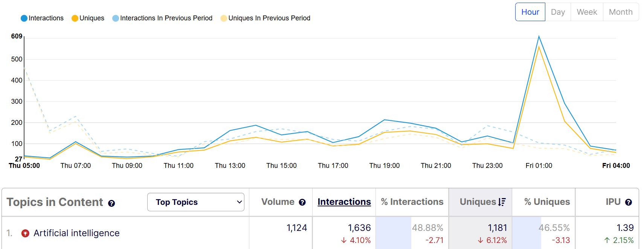
Task: Click the IPU column help icon
Action: point(628,202)
